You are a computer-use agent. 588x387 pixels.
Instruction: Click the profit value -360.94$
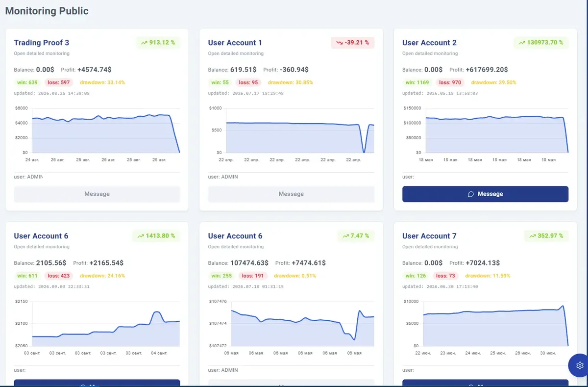(x=294, y=70)
